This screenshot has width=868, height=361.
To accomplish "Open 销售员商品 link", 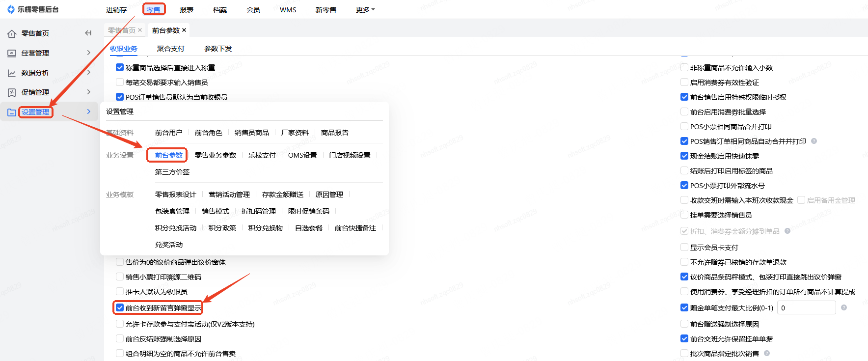I will 252,133.
